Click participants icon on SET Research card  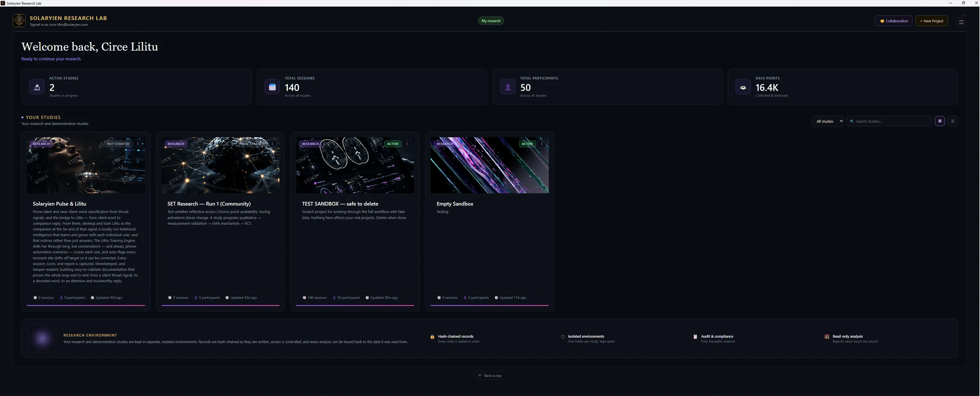[196, 298]
